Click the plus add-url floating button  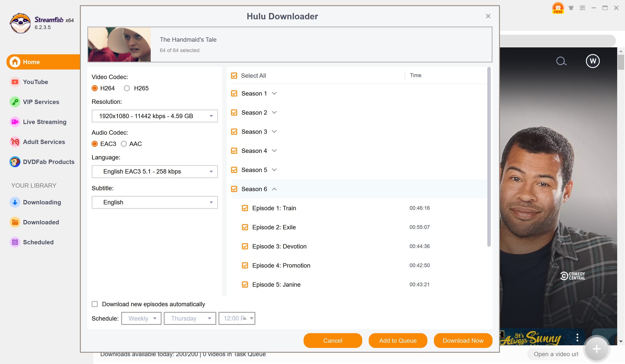[597, 349]
